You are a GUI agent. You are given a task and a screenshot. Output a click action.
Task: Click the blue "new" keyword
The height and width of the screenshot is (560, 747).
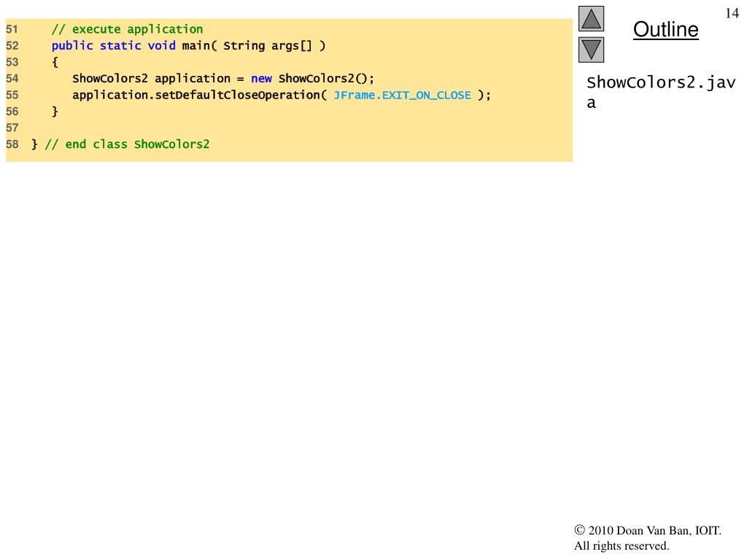click(261, 79)
